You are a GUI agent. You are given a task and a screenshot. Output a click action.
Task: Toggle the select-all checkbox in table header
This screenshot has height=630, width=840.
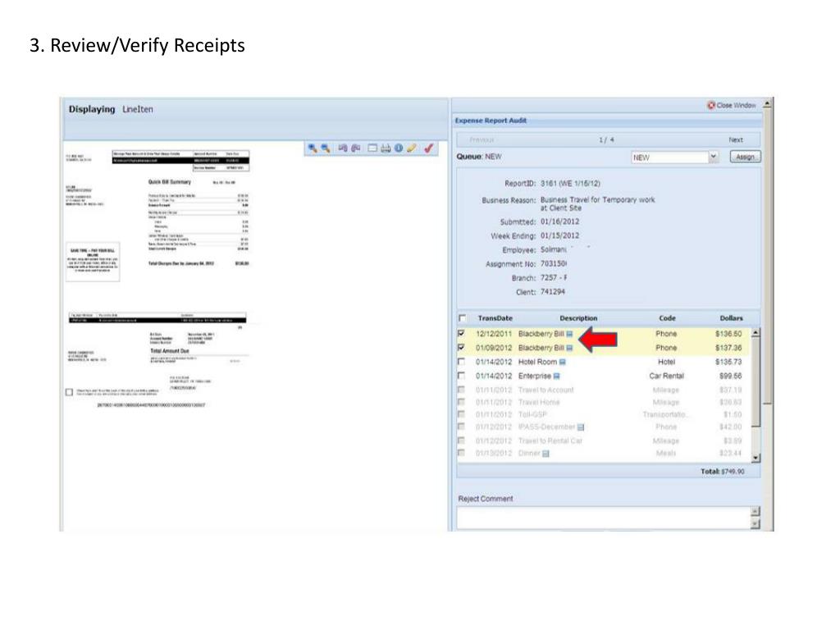(x=463, y=318)
